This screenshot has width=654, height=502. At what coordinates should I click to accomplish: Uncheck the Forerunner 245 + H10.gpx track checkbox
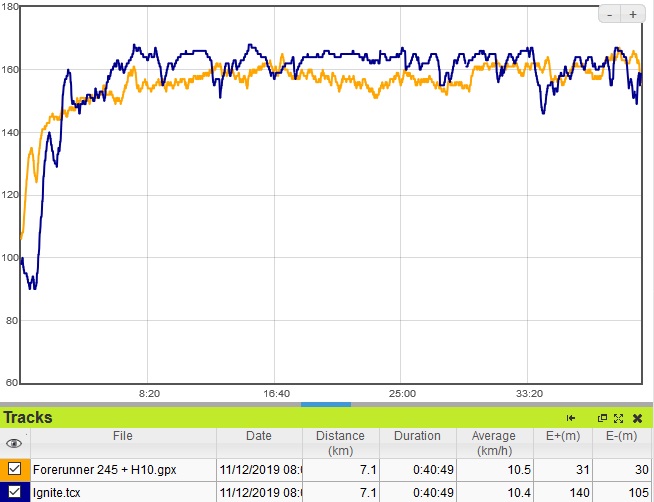tap(15, 468)
